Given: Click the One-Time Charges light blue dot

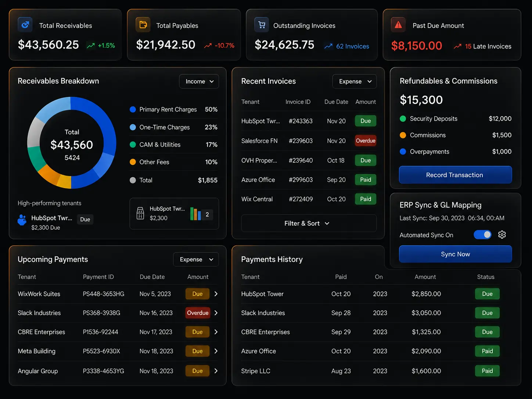Looking at the screenshot, I should click(133, 127).
